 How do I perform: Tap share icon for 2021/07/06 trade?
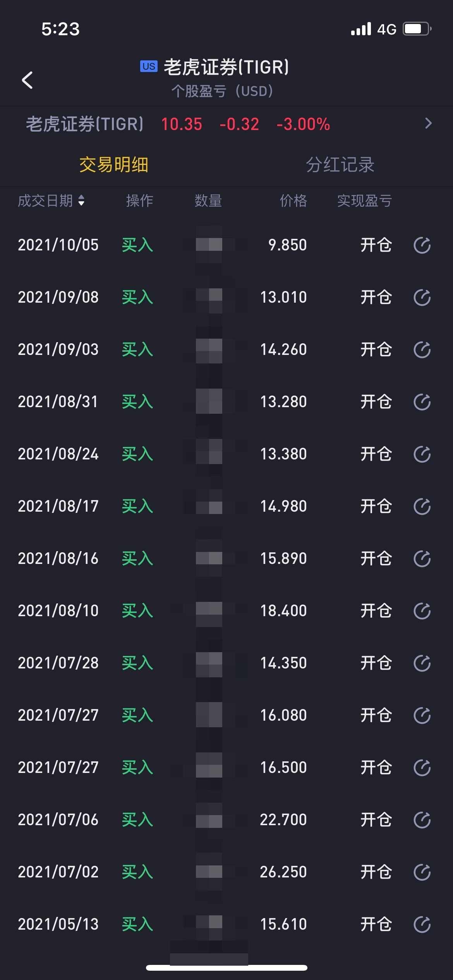422,820
